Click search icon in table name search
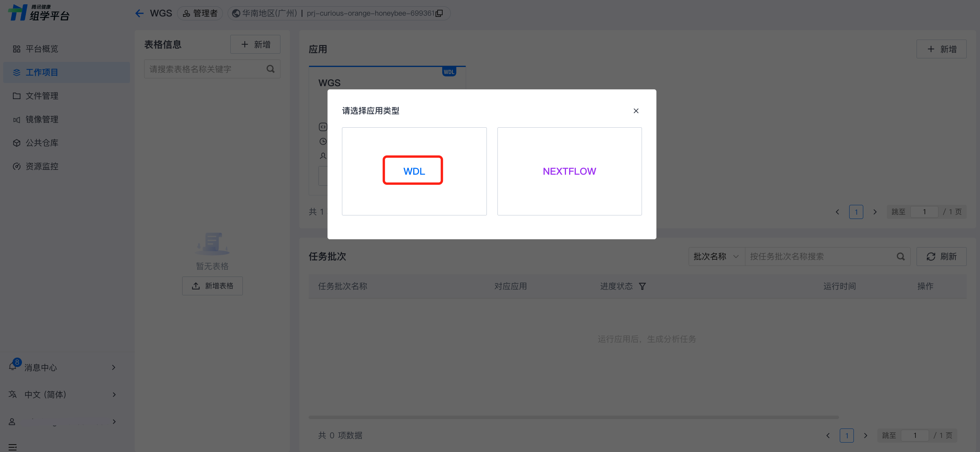This screenshot has height=452, width=980. click(x=270, y=69)
